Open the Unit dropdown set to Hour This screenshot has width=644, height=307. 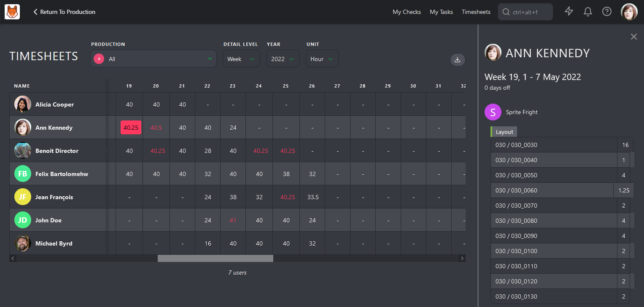pyautogui.click(x=322, y=59)
